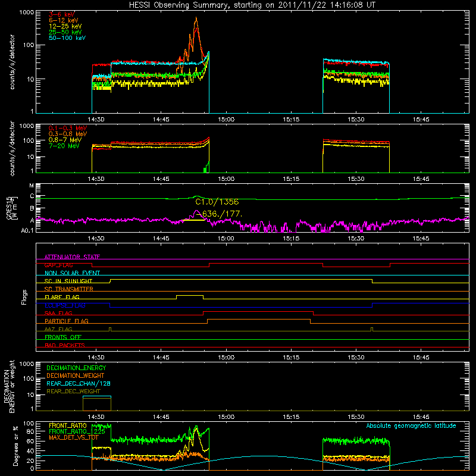
Task: Select the 6-12 keV legend label
Action: (64, 20)
